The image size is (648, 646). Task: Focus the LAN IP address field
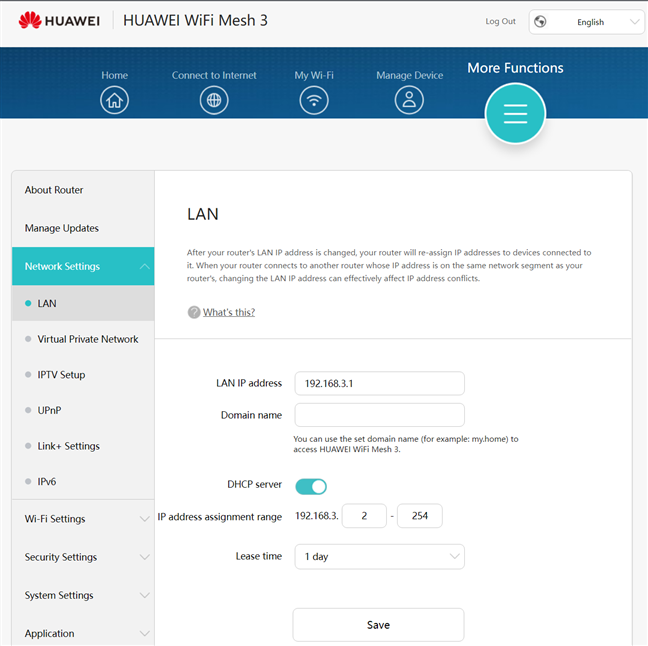click(x=379, y=383)
